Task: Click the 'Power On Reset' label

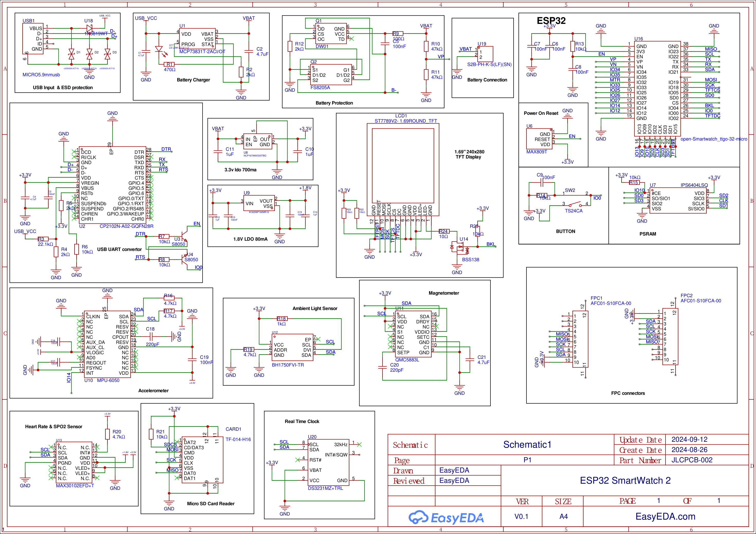Action: click(541, 113)
